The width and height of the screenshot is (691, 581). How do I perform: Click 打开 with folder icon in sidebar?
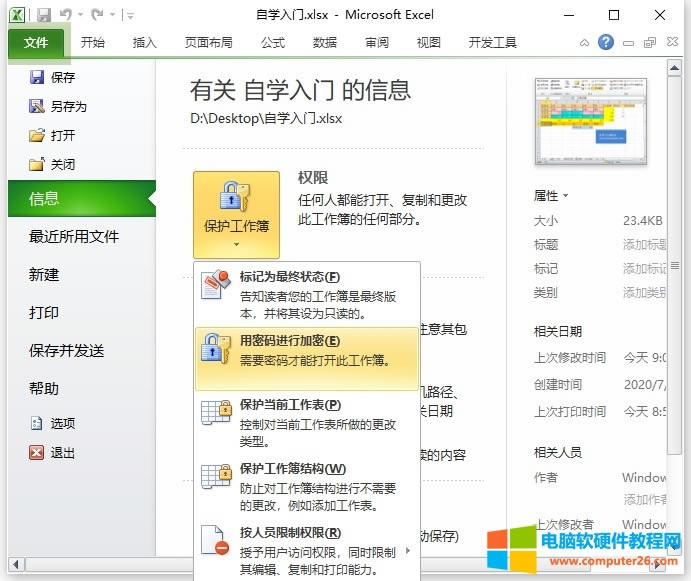coord(53,135)
